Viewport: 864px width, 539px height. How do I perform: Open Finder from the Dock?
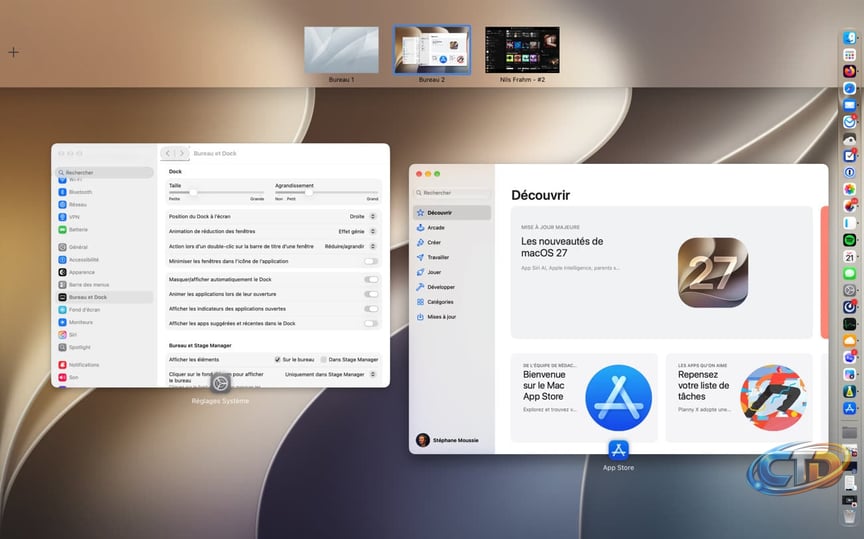coord(849,38)
